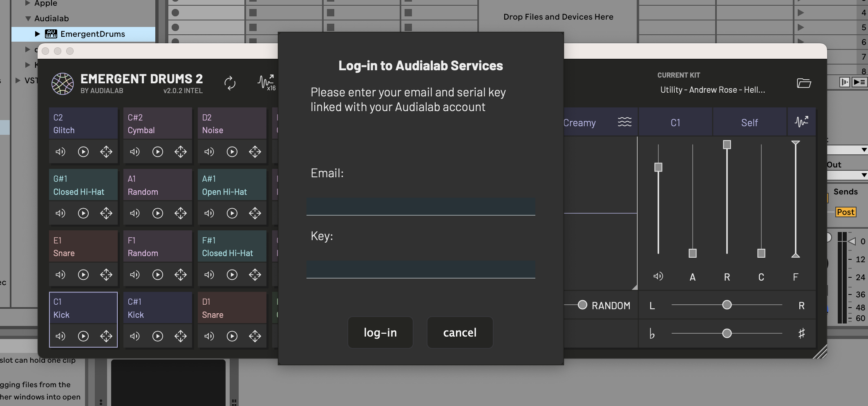This screenshot has height=406, width=868.
Task: Click the move icon on A#1 Open Hi-Hat
Action: 255,213
